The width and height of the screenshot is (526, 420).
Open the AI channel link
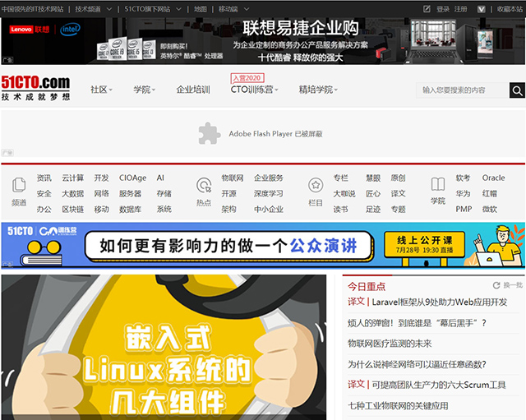pyautogui.click(x=160, y=178)
